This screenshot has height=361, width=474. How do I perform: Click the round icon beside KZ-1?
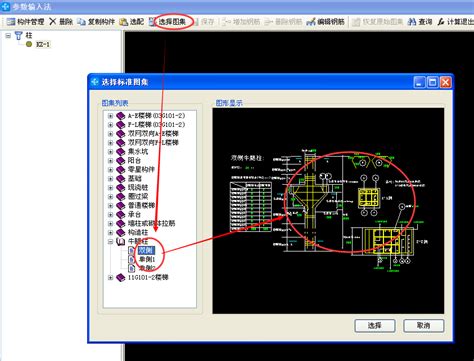click(x=29, y=44)
